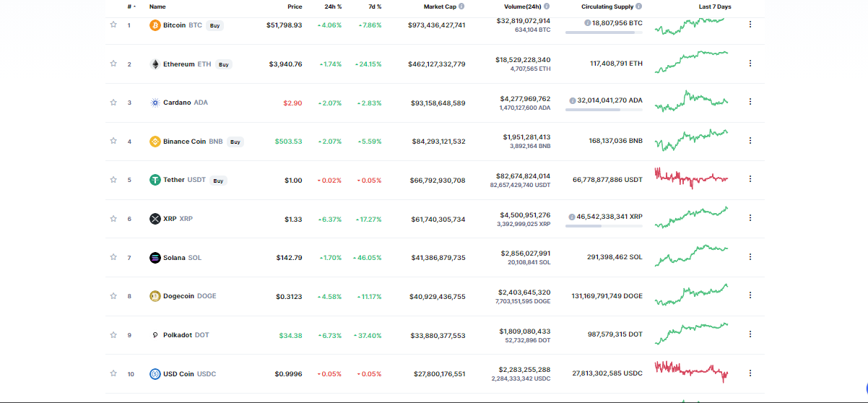Click Market Cap info icon
Screen dimensions: 868x403
(x=461, y=6)
